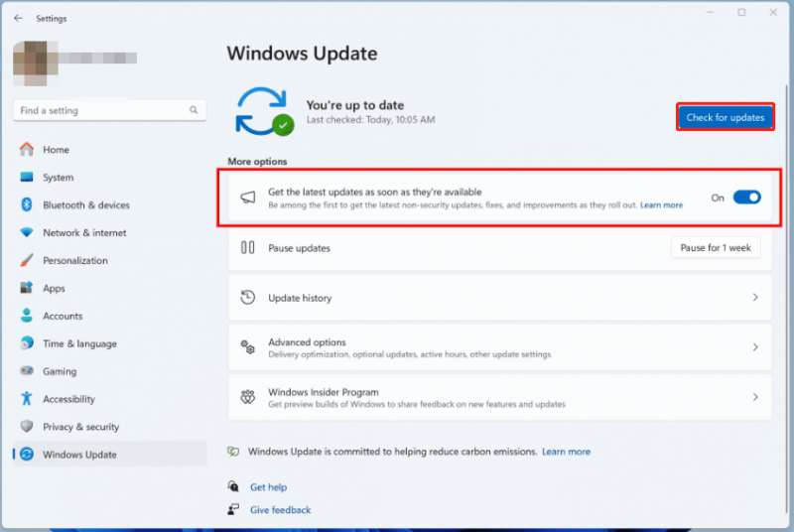Click Pause for 1 week button

coord(716,247)
